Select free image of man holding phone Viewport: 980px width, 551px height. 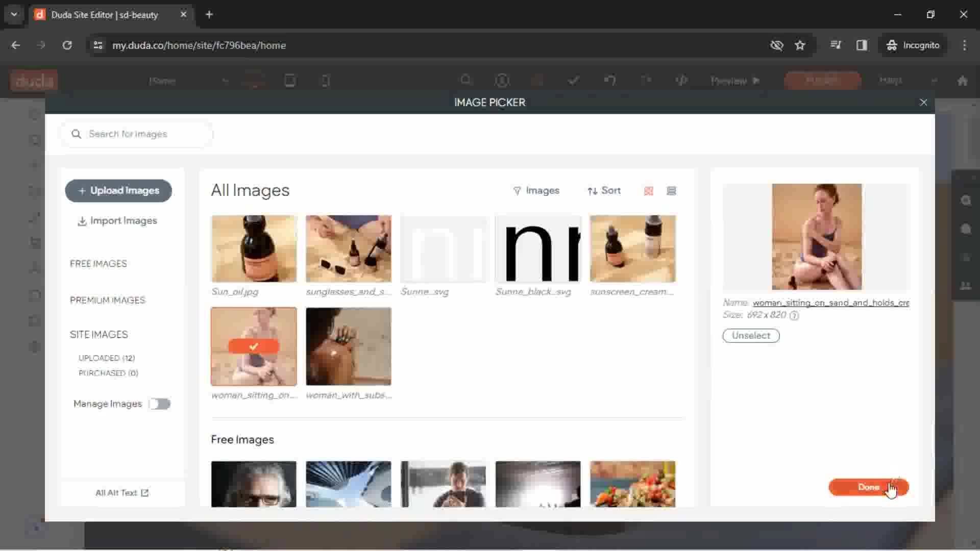tap(444, 484)
